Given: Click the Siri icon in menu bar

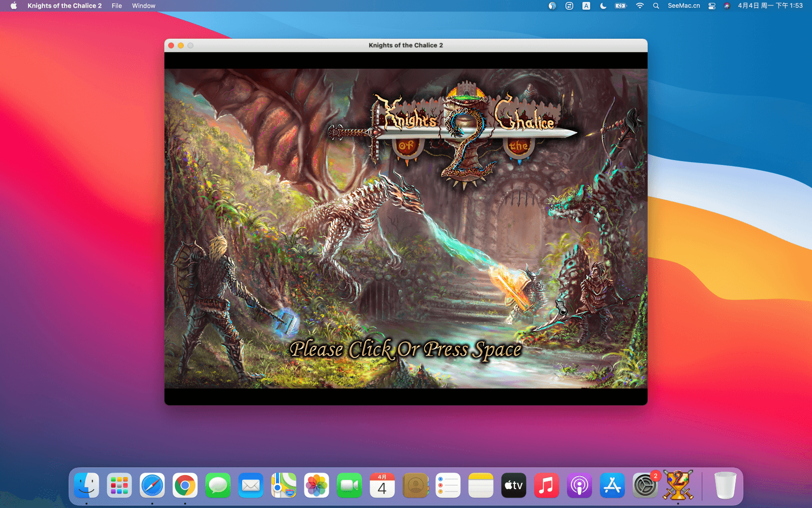Looking at the screenshot, I should click(x=727, y=6).
